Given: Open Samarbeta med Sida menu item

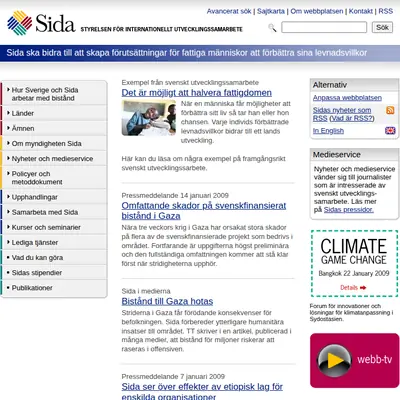Looking at the screenshot, I should pyautogui.click(x=54, y=212).
